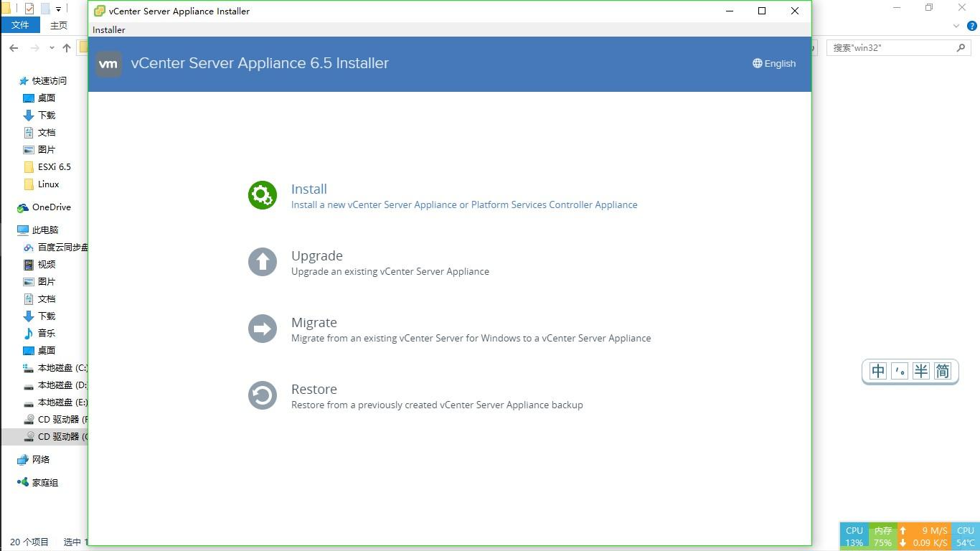Open the ESXi 6.5 folder

(47, 167)
